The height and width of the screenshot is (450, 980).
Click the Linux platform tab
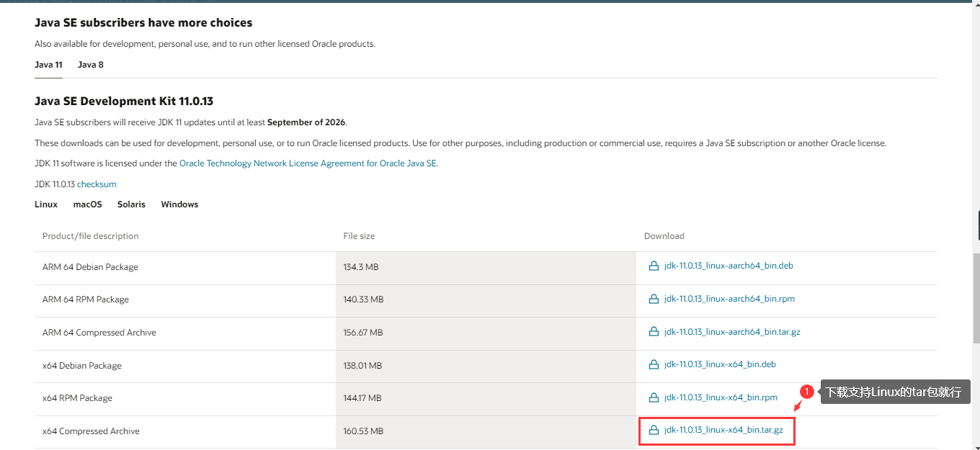coord(45,204)
